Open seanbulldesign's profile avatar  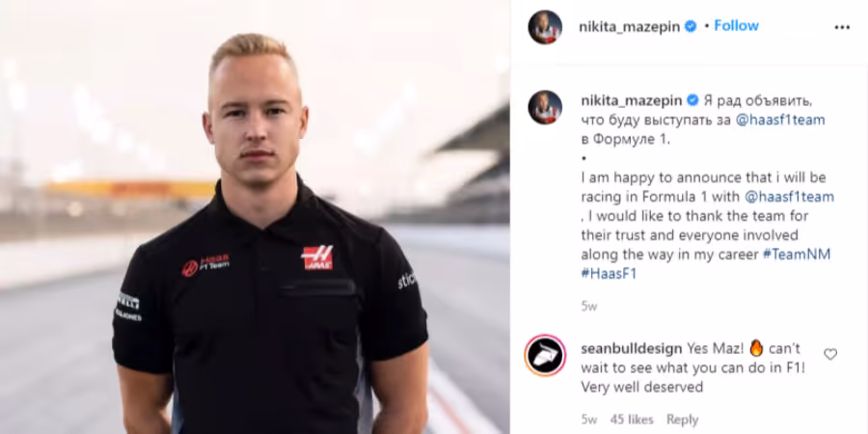[x=545, y=355]
